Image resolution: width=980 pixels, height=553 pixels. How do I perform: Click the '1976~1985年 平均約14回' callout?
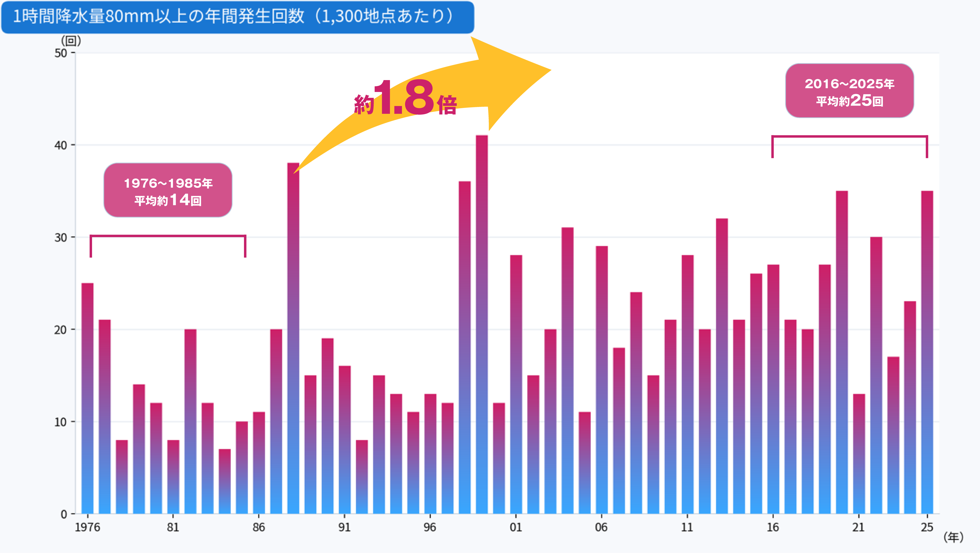click(x=168, y=190)
